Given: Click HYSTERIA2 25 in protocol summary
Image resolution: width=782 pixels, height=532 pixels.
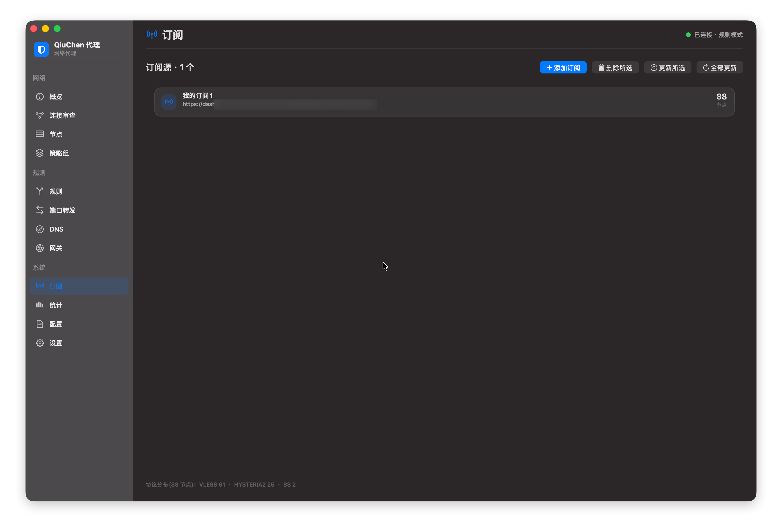Looking at the screenshot, I should (254, 485).
